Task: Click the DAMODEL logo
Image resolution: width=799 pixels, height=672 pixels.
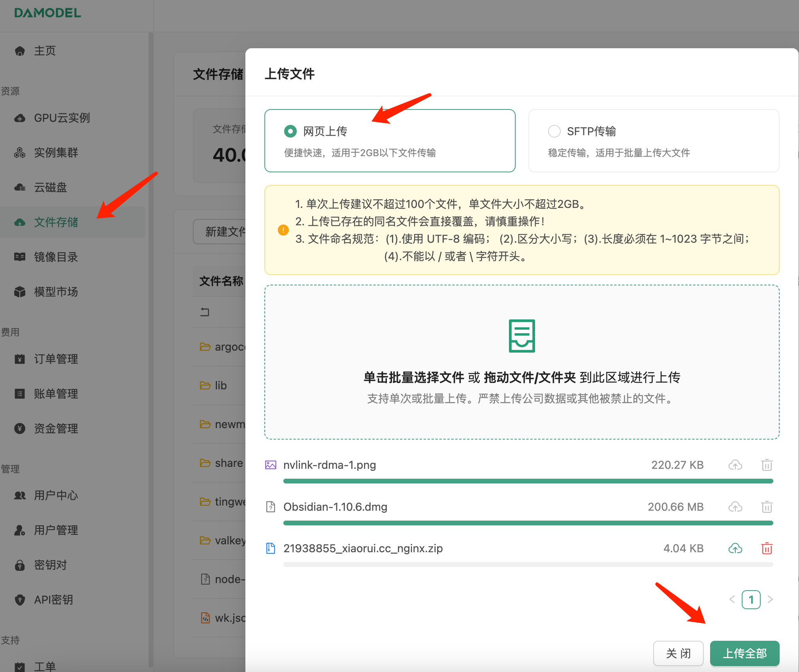Action: pyautogui.click(x=47, y=13)
